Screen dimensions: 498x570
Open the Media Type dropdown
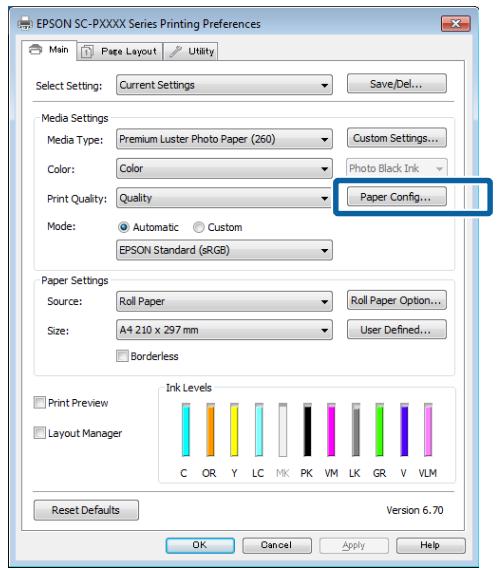[224, 139]
